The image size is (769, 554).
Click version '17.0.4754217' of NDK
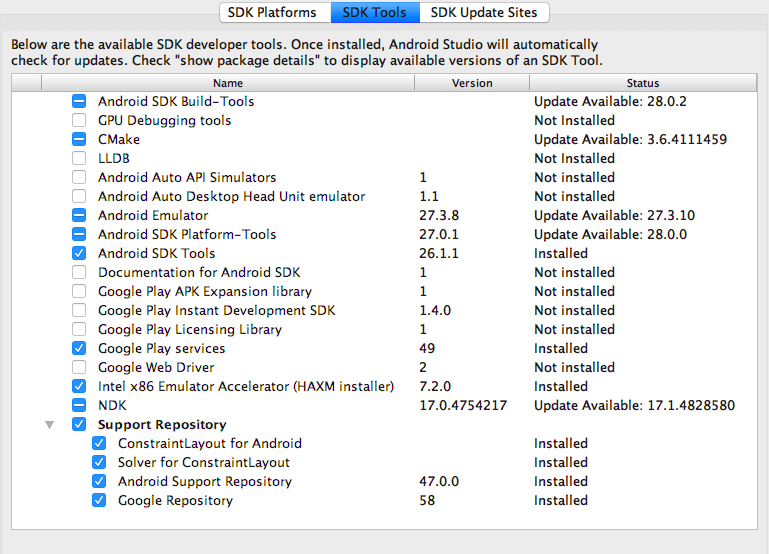pyautogui.click(x=463, y=405)
